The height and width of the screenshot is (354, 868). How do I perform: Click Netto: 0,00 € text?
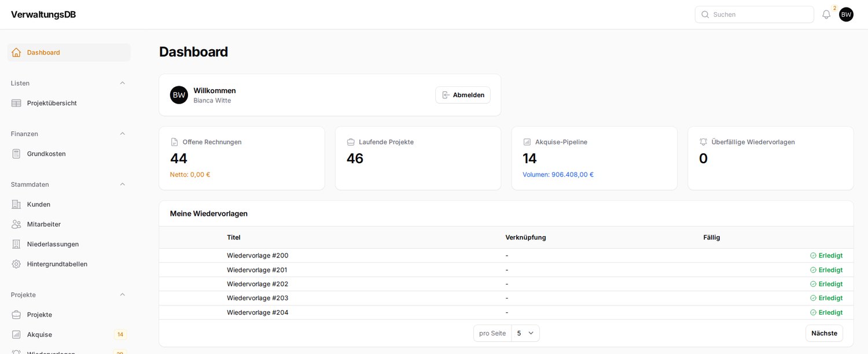[x=190, y=175]
